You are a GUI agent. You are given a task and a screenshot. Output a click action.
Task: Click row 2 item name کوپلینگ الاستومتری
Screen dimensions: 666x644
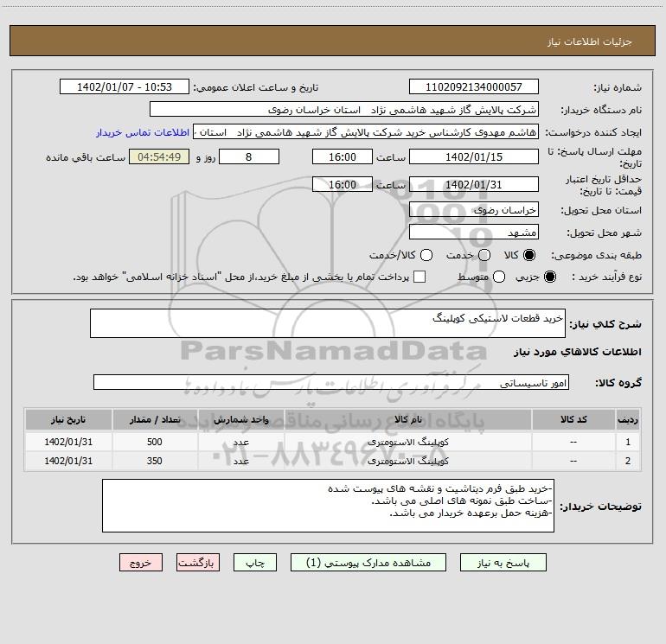[407, 461]
